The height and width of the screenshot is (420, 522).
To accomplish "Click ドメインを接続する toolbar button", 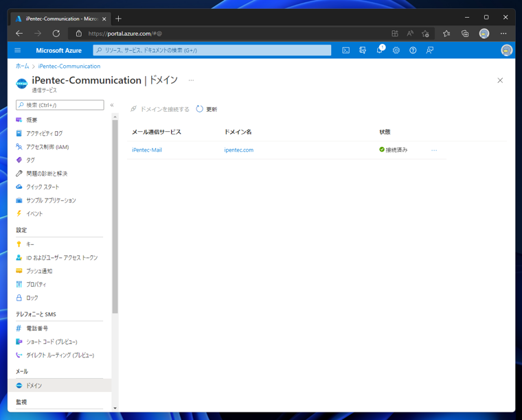I will tap(160, 109).
